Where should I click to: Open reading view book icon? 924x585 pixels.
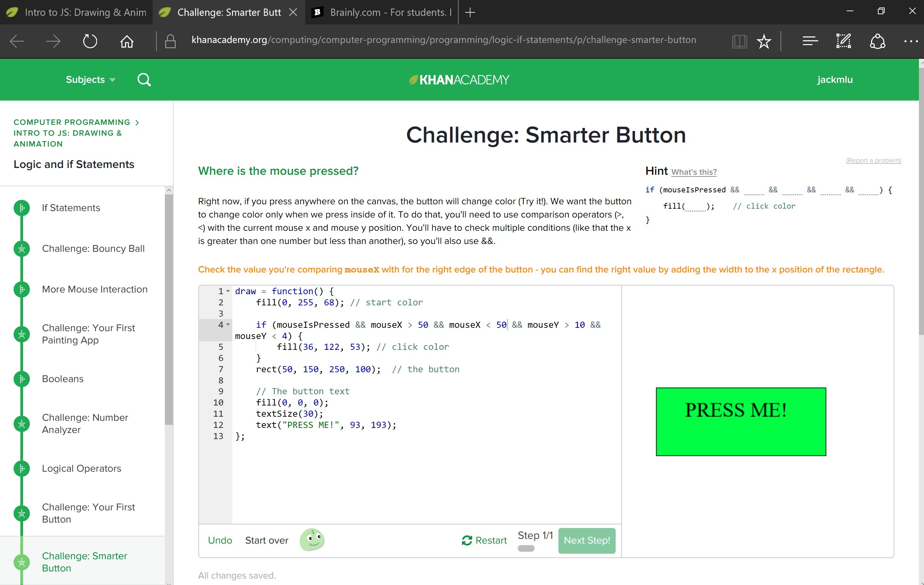[x=739, y=41]
